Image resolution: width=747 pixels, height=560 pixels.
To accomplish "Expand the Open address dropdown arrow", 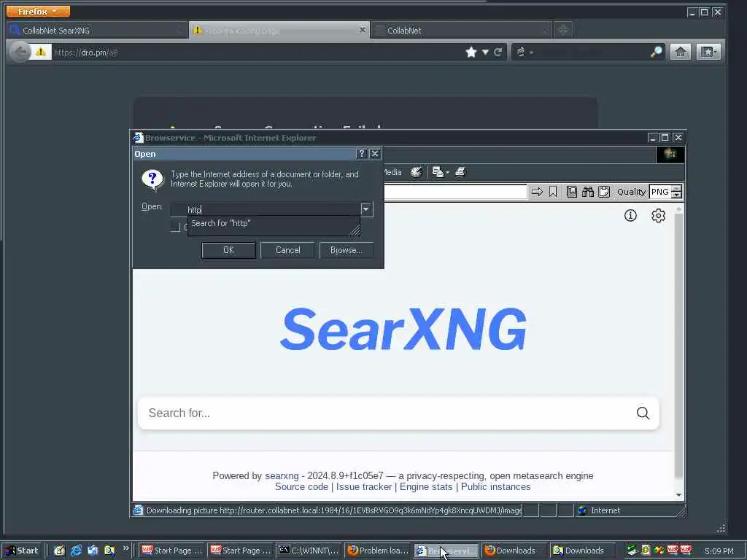I will pyautogui.click(x=365, y=209).
